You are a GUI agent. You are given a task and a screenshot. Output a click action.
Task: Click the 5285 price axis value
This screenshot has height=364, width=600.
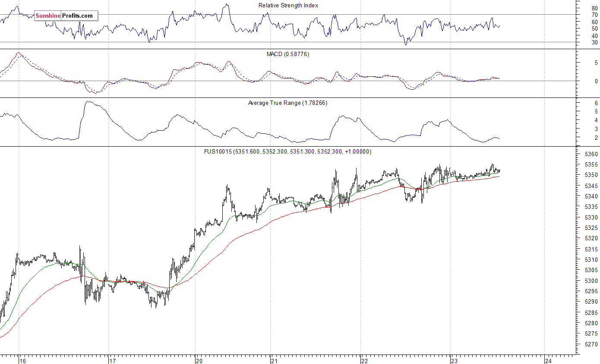591,313
